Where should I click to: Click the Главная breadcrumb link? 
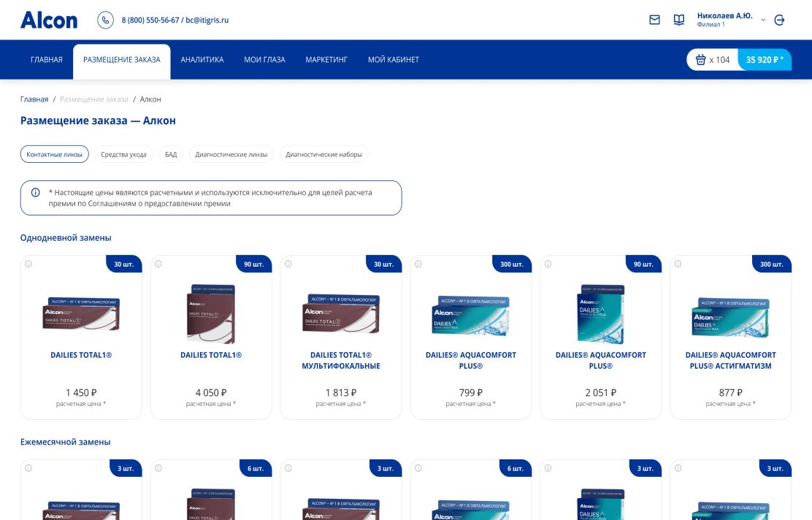coord(34,99)
